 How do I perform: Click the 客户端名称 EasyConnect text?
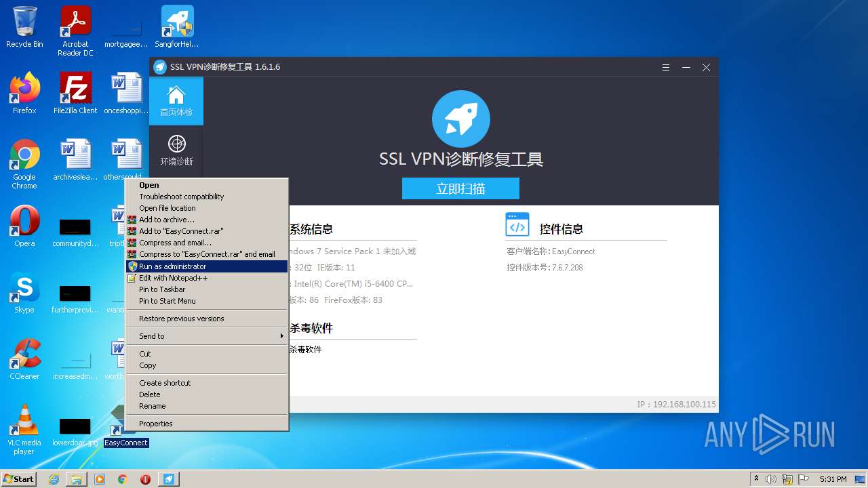point(551,251)
